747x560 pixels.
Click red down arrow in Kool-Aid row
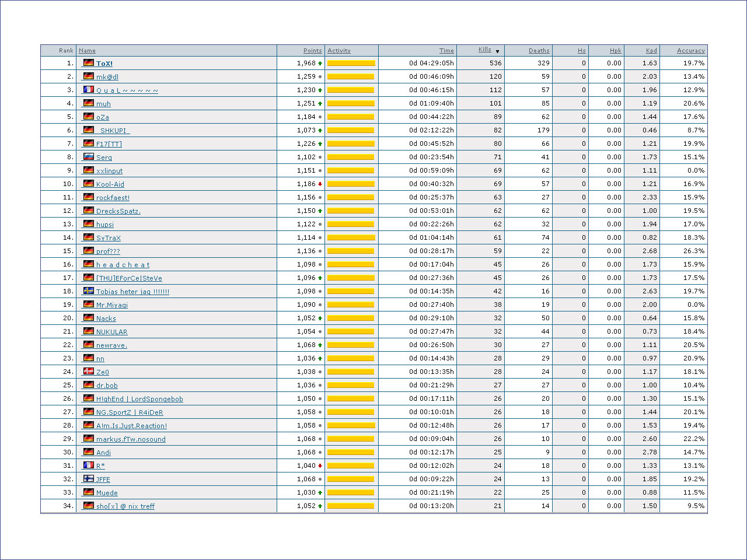point(320,184)
